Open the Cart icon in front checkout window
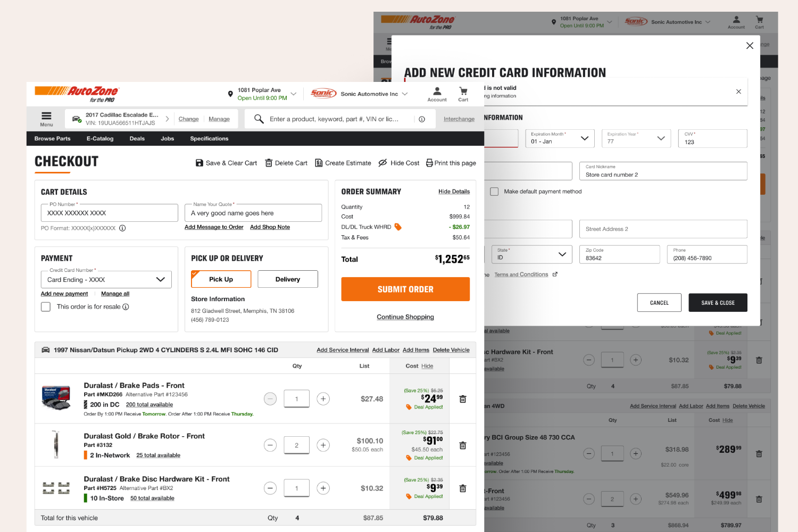Viewport: 798px width, 532px height. coord(463,91)
